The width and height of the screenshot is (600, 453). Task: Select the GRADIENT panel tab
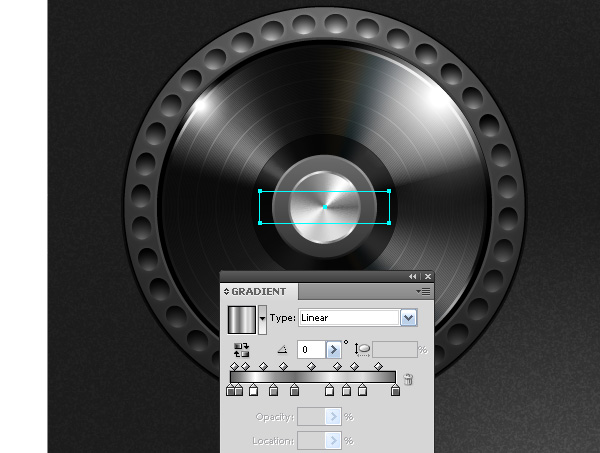pos(259,292)
